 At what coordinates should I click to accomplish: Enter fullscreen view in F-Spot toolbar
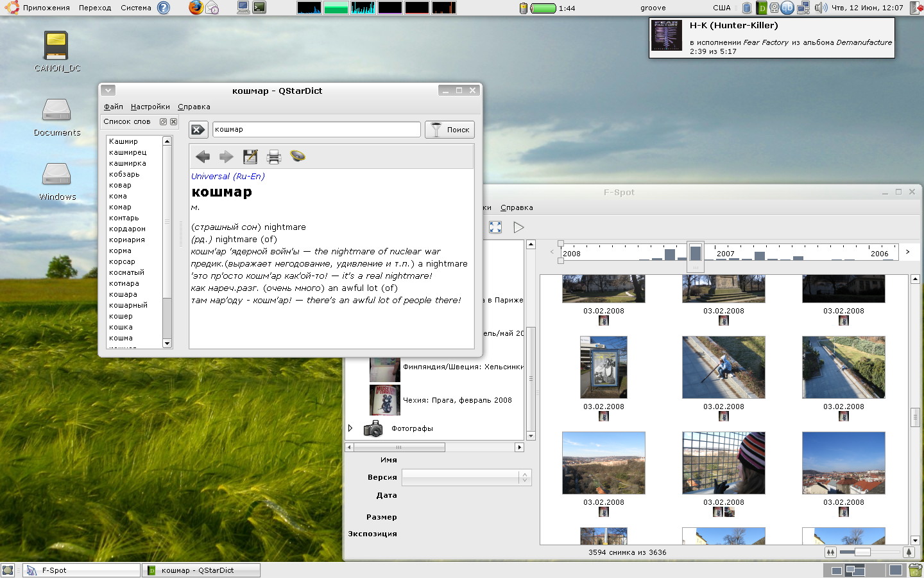495,227
